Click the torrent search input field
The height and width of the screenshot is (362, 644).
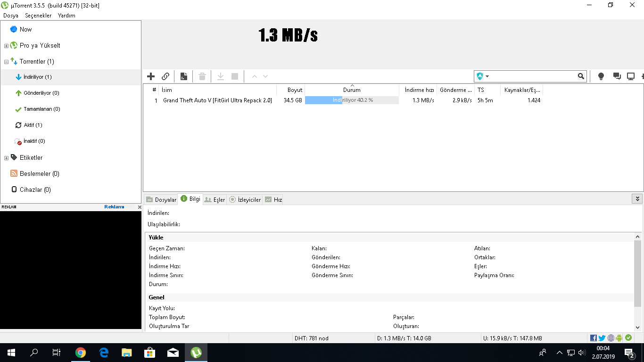(x=534, y=76)
